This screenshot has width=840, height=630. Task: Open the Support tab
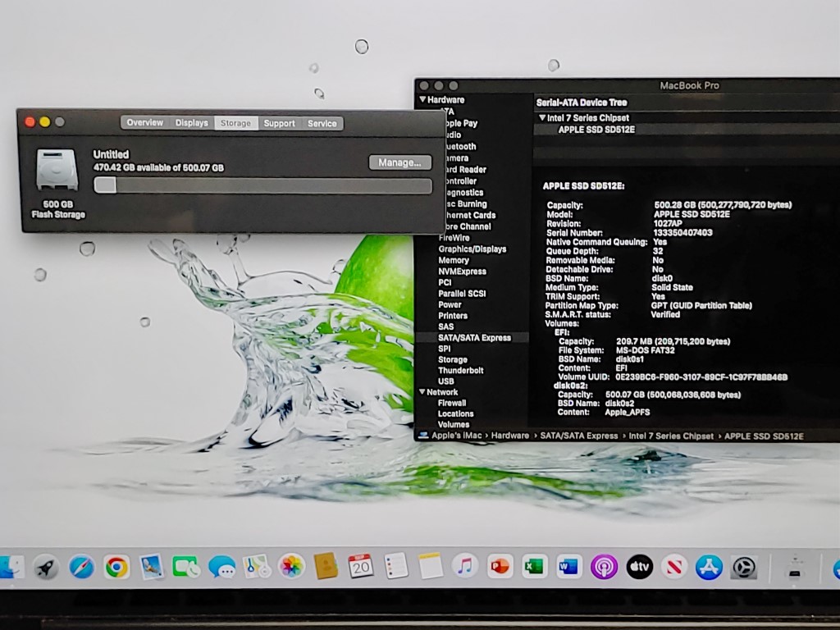click(279, 123)
